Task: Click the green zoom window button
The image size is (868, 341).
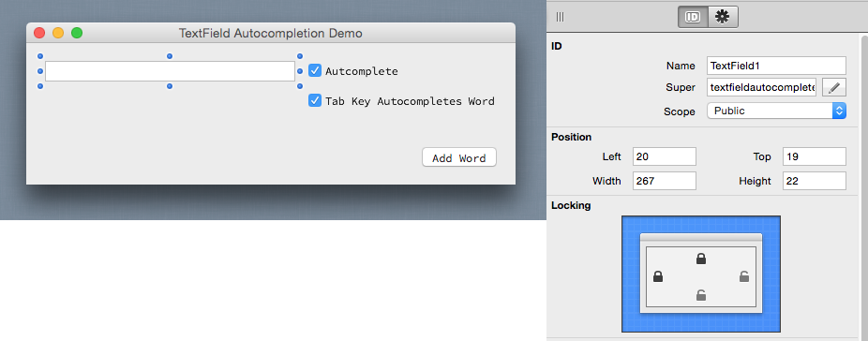Action: click(77, 33)
